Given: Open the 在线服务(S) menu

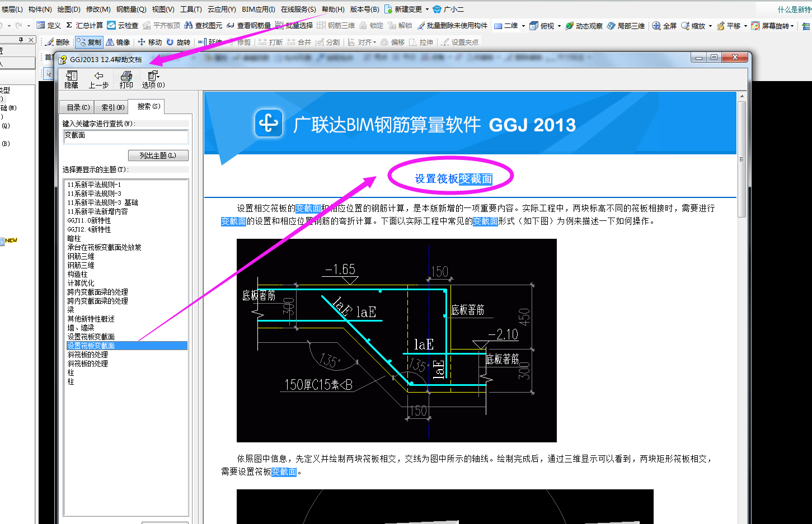Looking at the screenshot, I should [x=298, y=10].
